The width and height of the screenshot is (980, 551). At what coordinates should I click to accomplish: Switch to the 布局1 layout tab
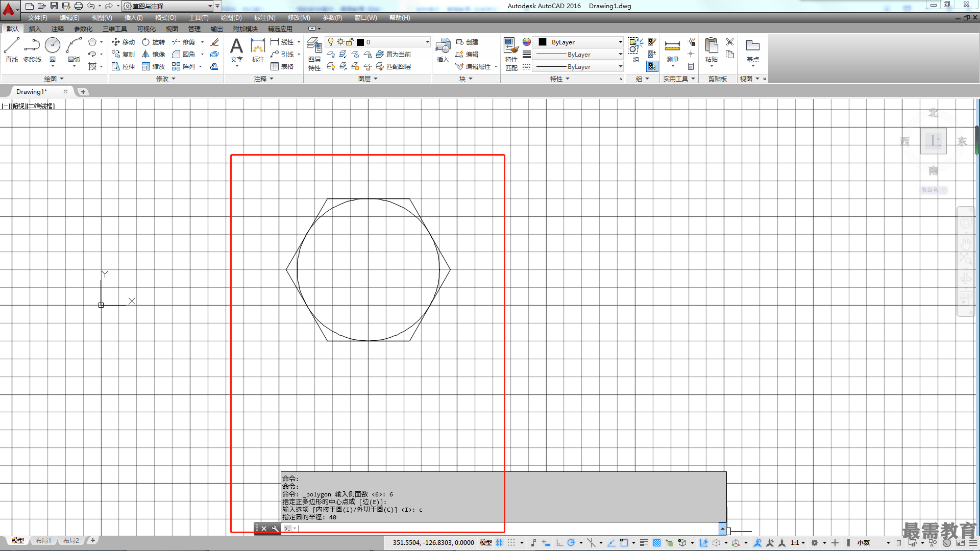[43, 541]
